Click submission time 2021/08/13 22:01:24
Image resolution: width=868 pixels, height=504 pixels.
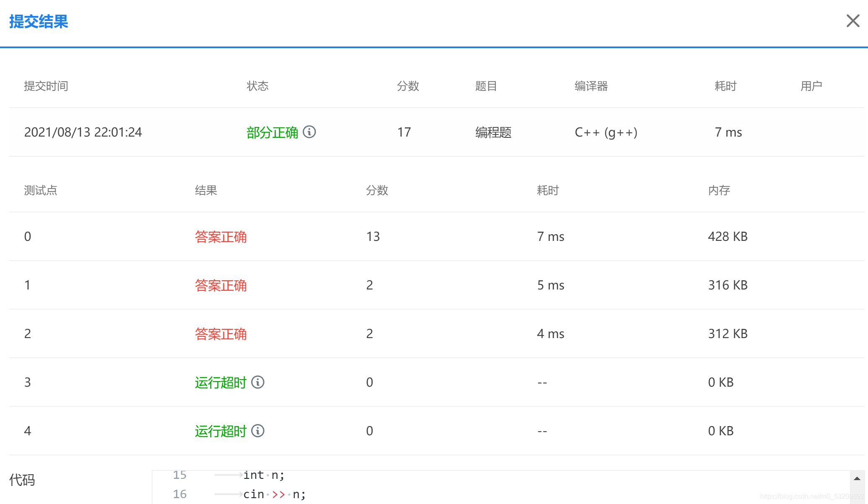coord(83,132)
